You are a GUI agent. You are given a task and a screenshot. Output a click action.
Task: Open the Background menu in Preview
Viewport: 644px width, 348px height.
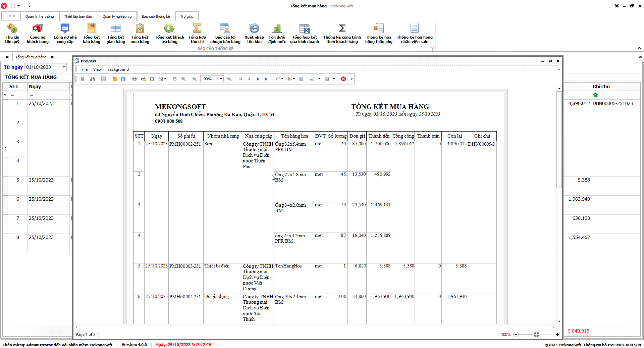118,69
